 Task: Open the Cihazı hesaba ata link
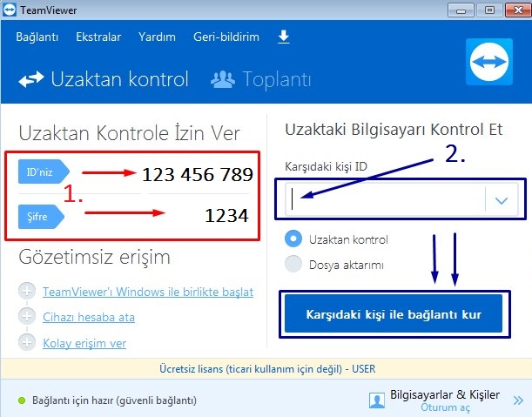pyautogui.click(x=89, y=317)
